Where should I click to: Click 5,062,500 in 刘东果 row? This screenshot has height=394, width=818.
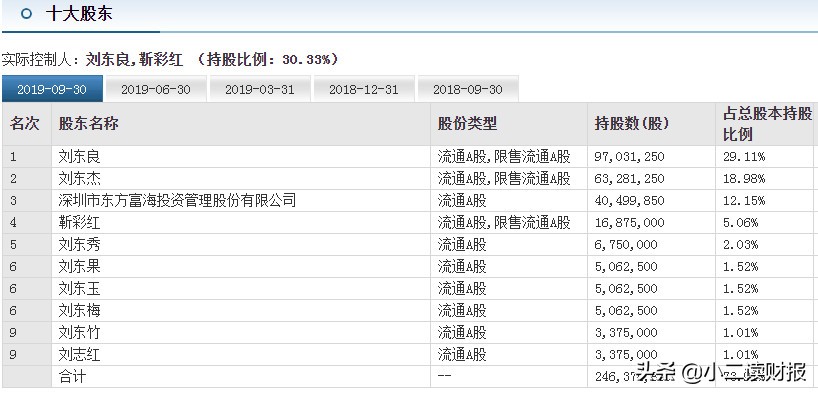click(x=626, y=267)
